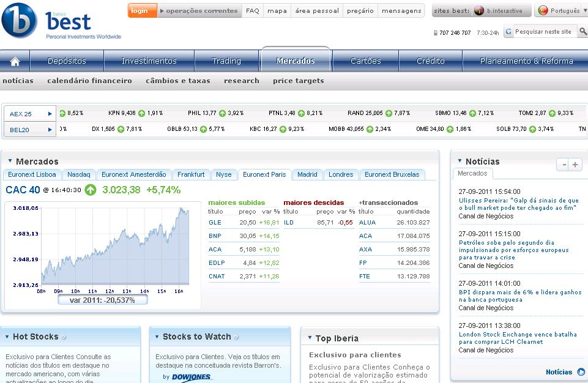This screenshot has width=588, height=383.
Task: Open the Investimentos main menu
Action: click(149, 61)
